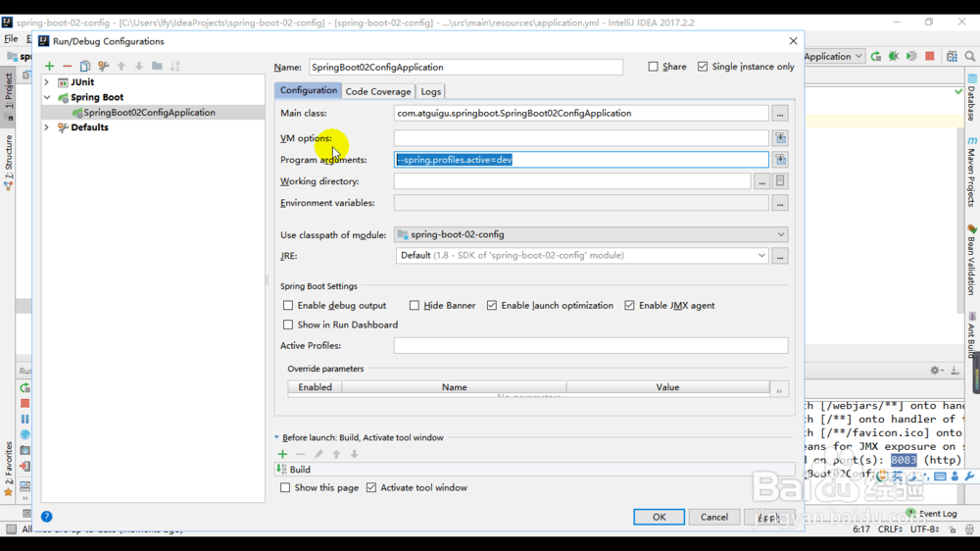This screenshot has width=980, height=551.
Task: Open Event Log in status bar
Action: (932, 514)
